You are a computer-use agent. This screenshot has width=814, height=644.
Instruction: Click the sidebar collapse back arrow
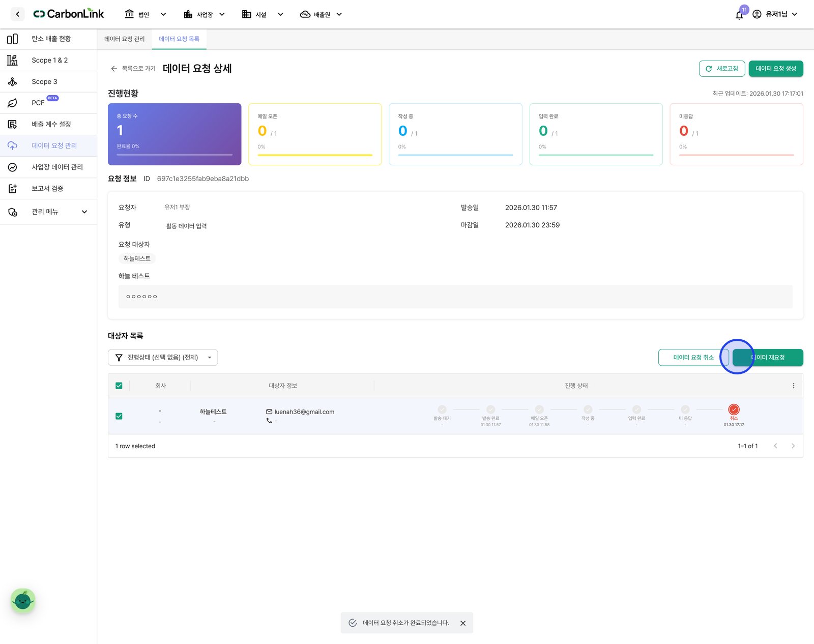pos(18,14)
